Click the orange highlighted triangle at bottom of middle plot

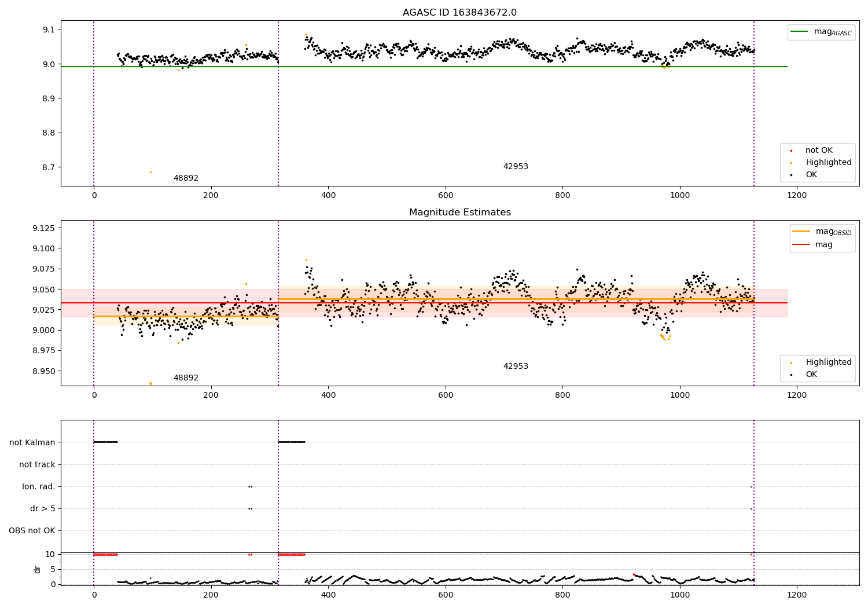click(x=150, y=384)
